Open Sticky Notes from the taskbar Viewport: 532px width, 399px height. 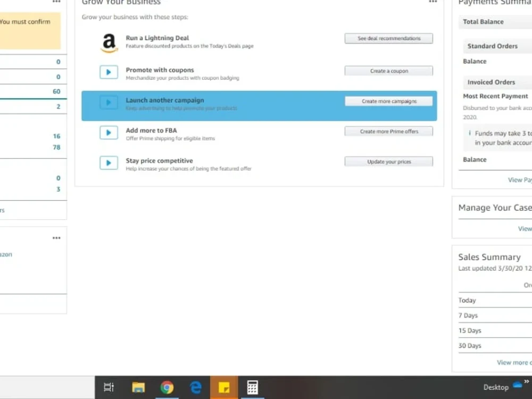(224, 387)
